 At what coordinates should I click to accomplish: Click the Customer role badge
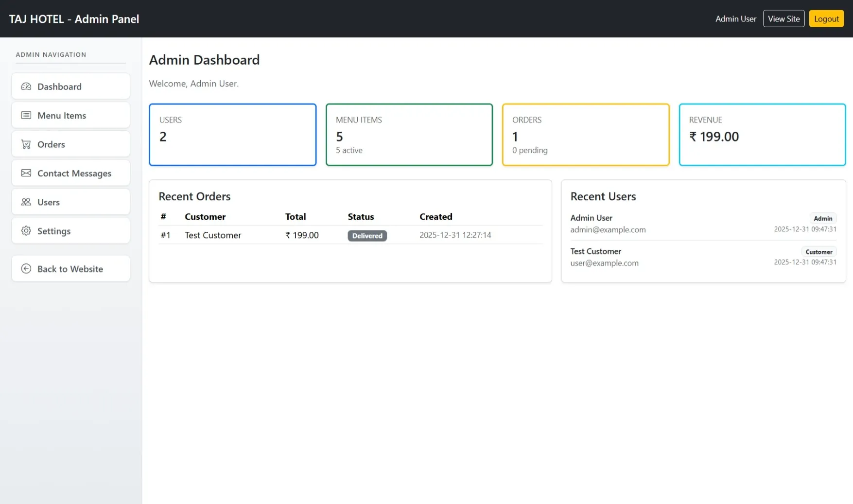click(x=818, y=252)
